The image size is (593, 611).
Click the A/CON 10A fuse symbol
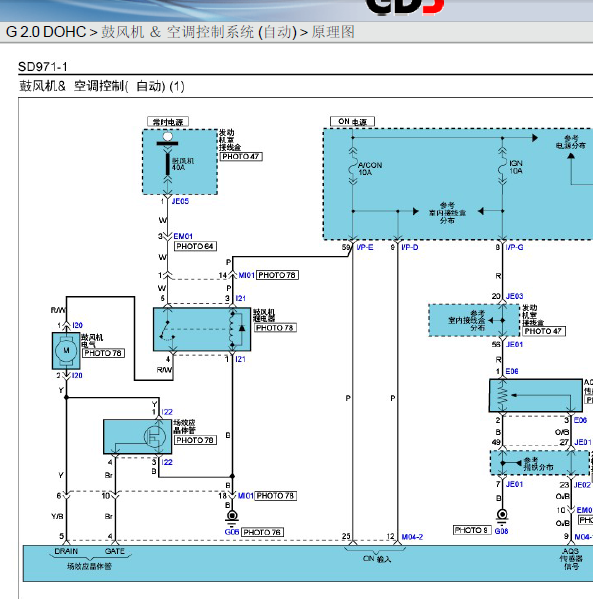[x=353, y=167]
